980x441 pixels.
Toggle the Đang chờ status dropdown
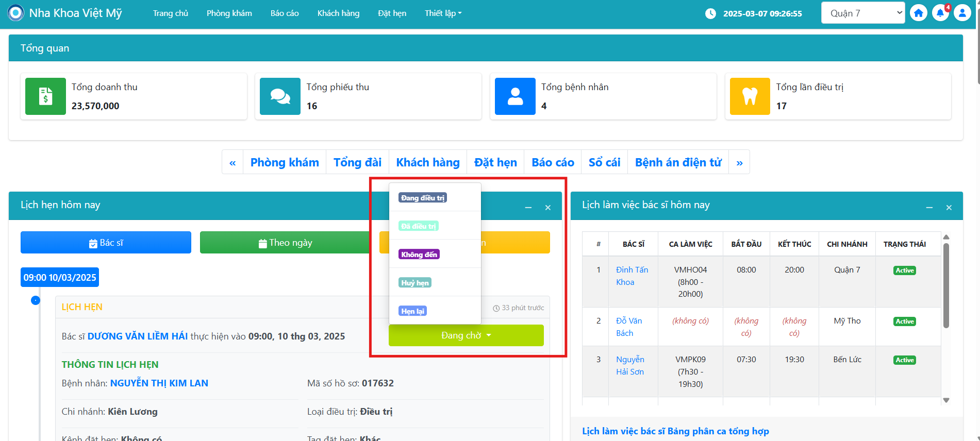pyautogui.click(x=466, y=335)
